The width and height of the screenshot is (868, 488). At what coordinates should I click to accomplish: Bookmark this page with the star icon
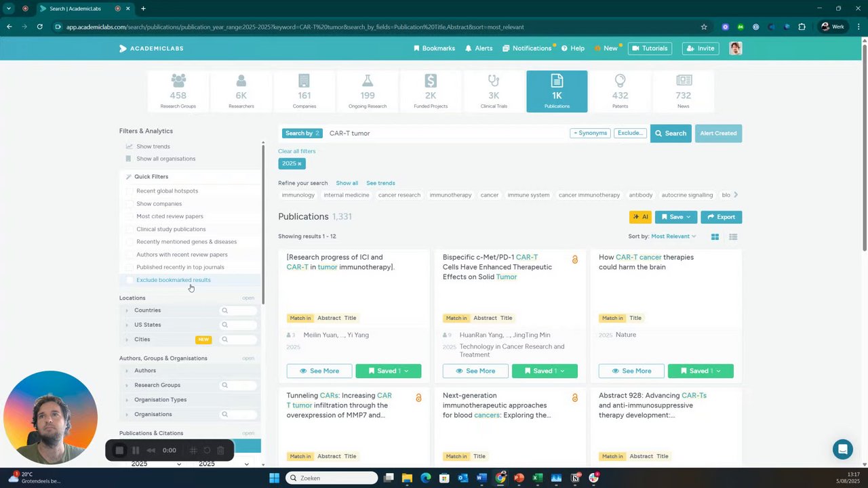704,27
